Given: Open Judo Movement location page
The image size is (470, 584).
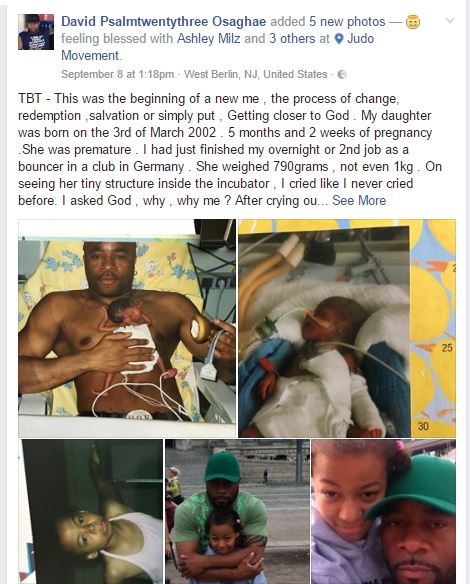Looking at the screenshot, I should coord(217,47).
